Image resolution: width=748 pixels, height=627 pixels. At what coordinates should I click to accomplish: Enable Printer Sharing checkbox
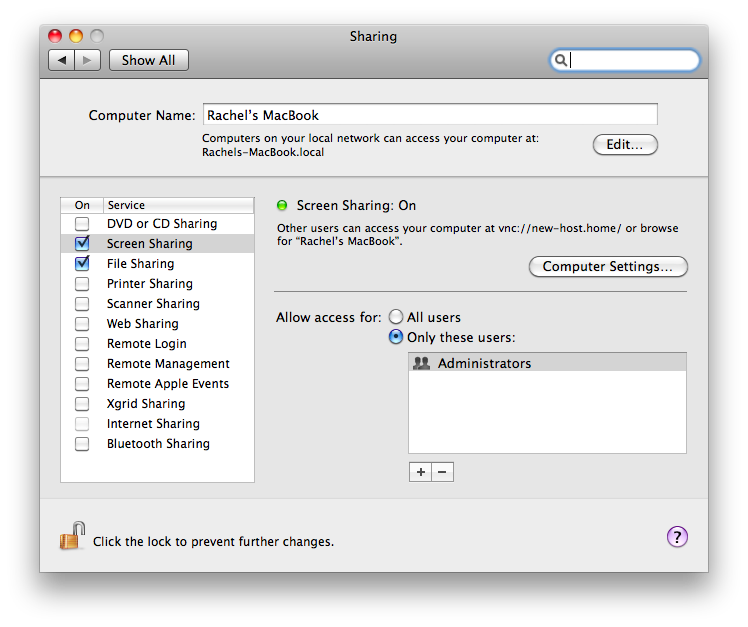[x=82, y=283]
